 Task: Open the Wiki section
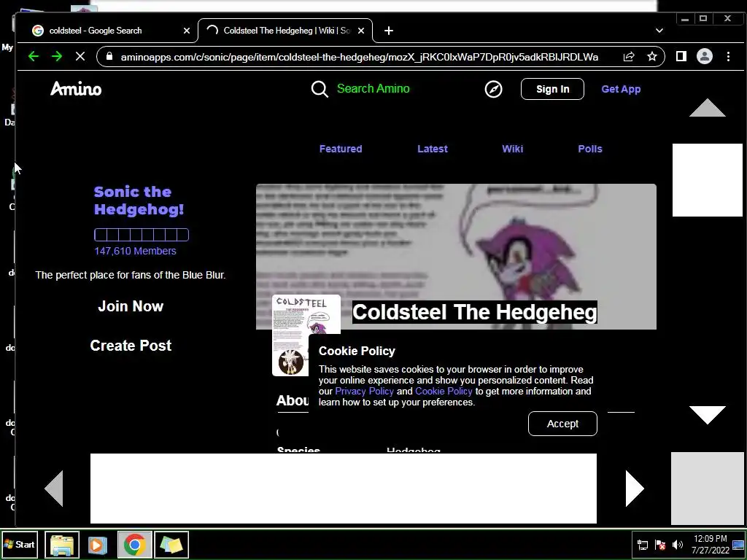[x=513, y=149]
